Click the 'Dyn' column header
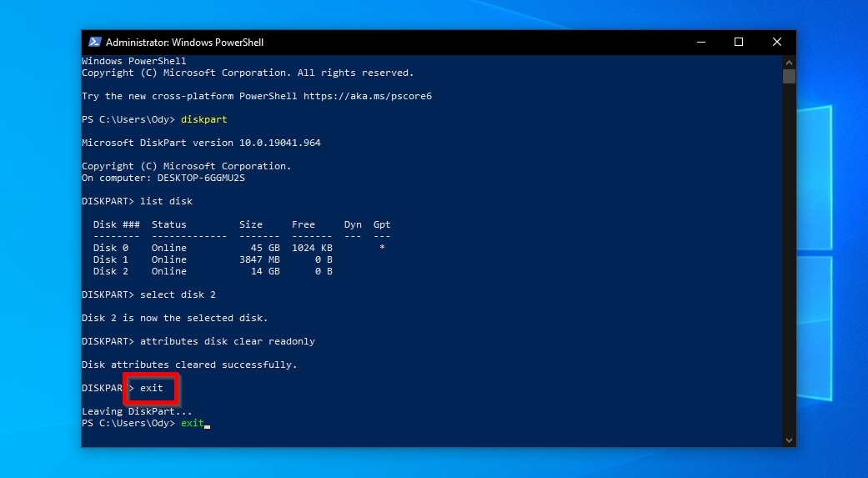 click(x=353, y=224)
